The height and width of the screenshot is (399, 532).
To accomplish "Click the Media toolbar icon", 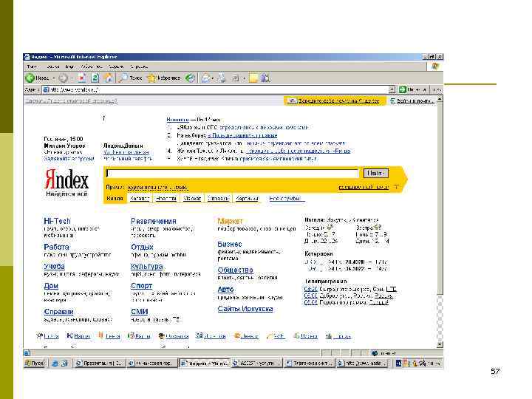I will click(191, 78).
